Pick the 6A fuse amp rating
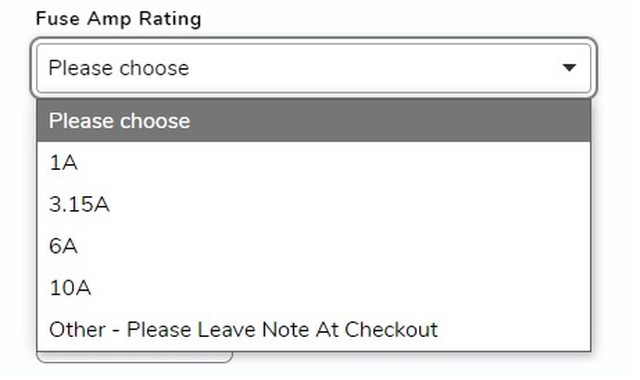Screen dimensions: 640x380 313,246
